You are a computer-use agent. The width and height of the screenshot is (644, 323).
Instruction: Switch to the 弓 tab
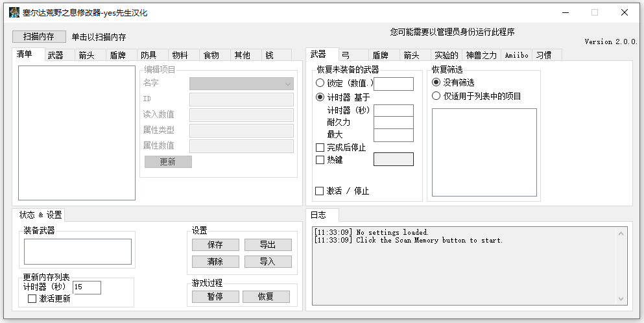click(353, 55)
